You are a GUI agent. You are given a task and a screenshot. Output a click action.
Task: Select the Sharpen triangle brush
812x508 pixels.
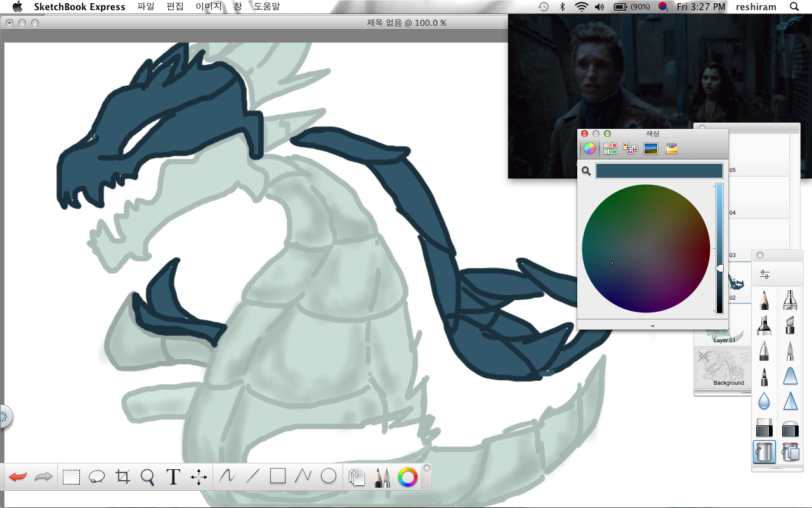tap(790, 401)
